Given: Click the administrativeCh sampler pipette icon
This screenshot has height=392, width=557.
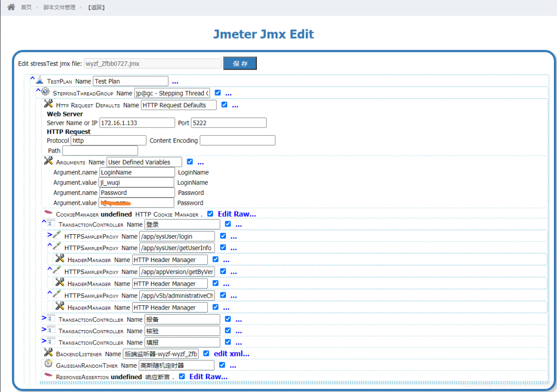Looking at the screenshot, I should pyautogui.click(x=57, y=293).
